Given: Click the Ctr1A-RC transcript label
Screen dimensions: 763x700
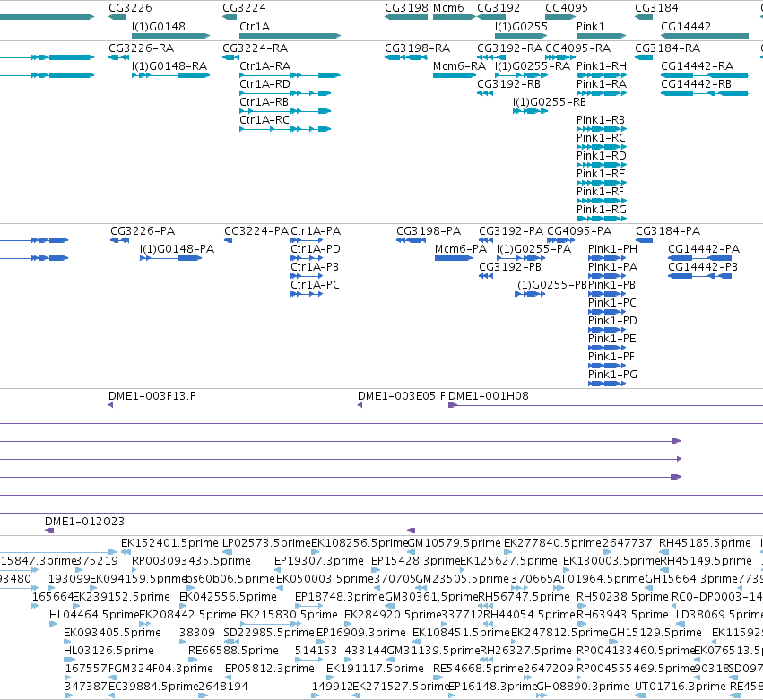Looking at the screenshot, I should tap(264, 120).
